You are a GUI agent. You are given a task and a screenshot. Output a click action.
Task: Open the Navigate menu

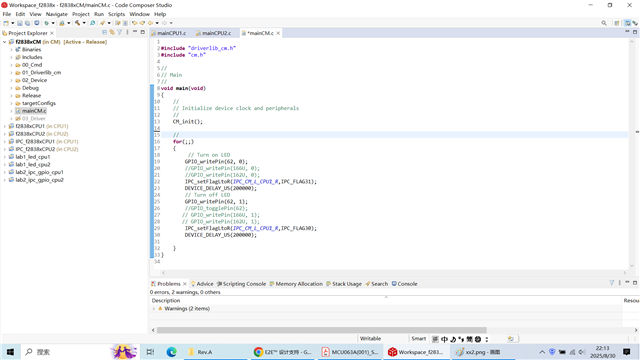coord(57,14)
